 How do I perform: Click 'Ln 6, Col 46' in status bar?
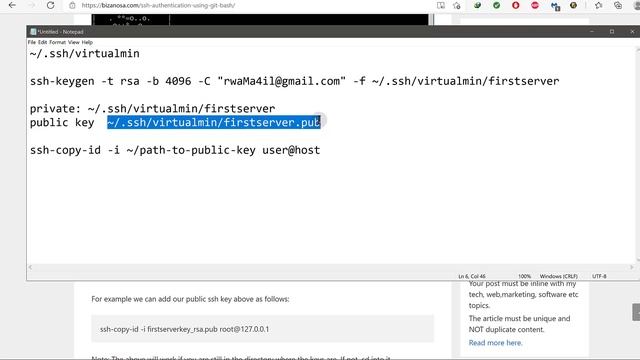pyautogui.click(x=472, y=276)
